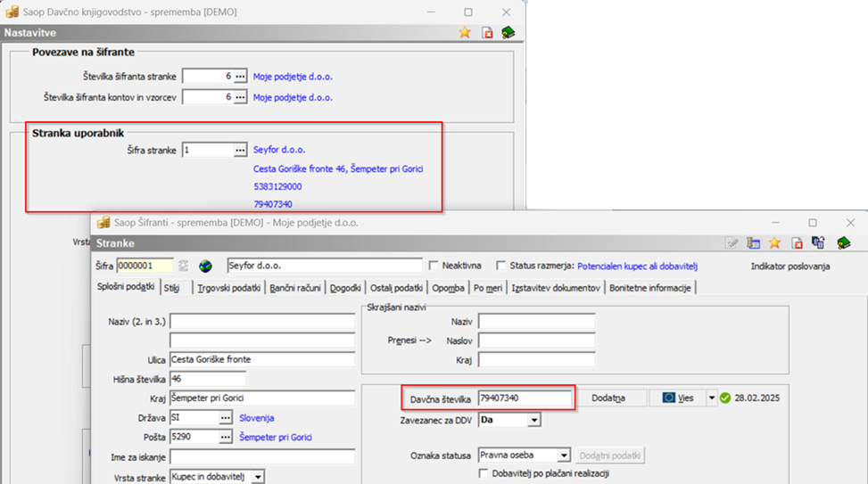Click the Skrajšani nazivi Naziv field

point(536,322)
